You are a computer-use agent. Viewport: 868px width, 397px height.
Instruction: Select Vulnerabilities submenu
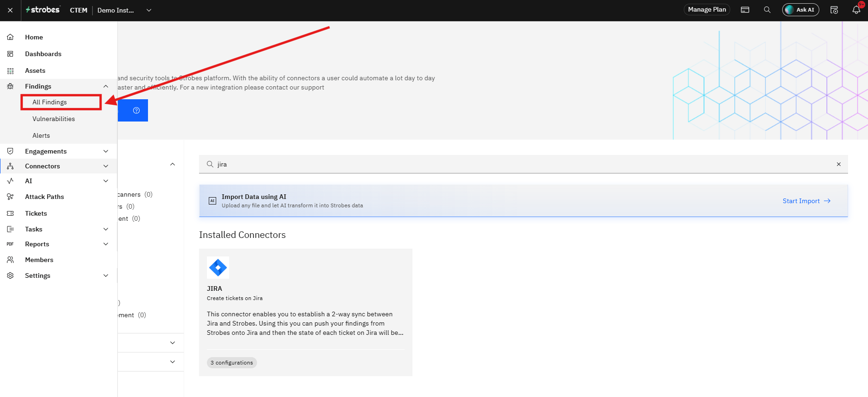(54, 119)
